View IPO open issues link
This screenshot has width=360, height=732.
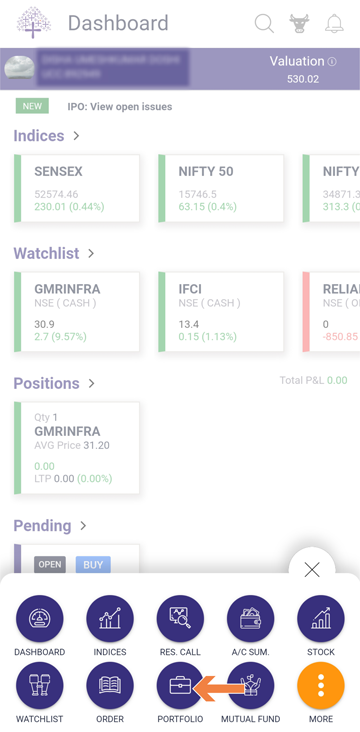[x=120, y=106]
